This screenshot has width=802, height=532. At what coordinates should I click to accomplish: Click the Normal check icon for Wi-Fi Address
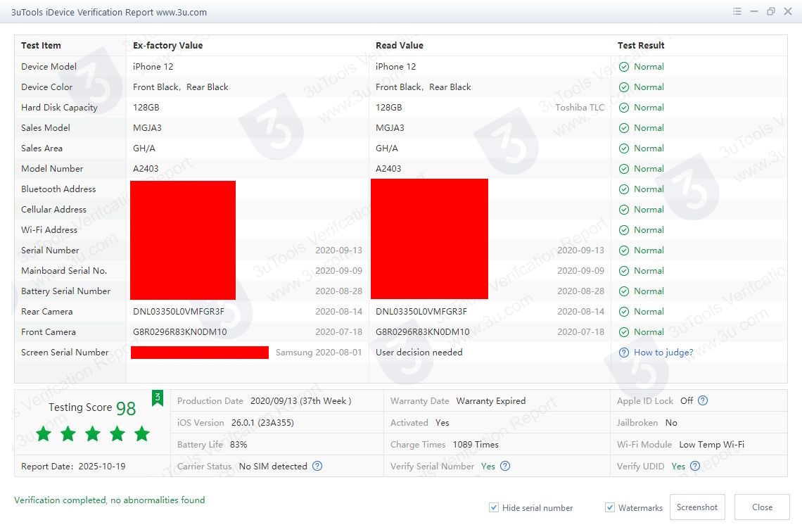click(624, 230)
